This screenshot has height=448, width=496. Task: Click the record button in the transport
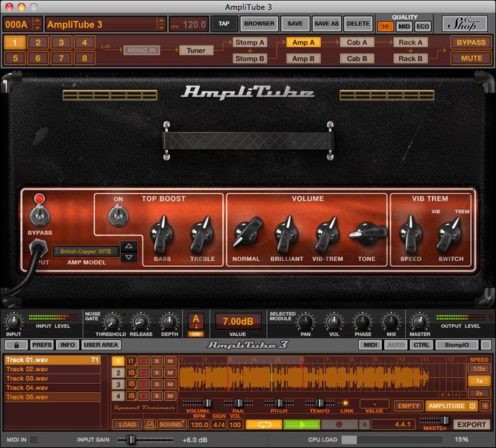click(339, 424)
